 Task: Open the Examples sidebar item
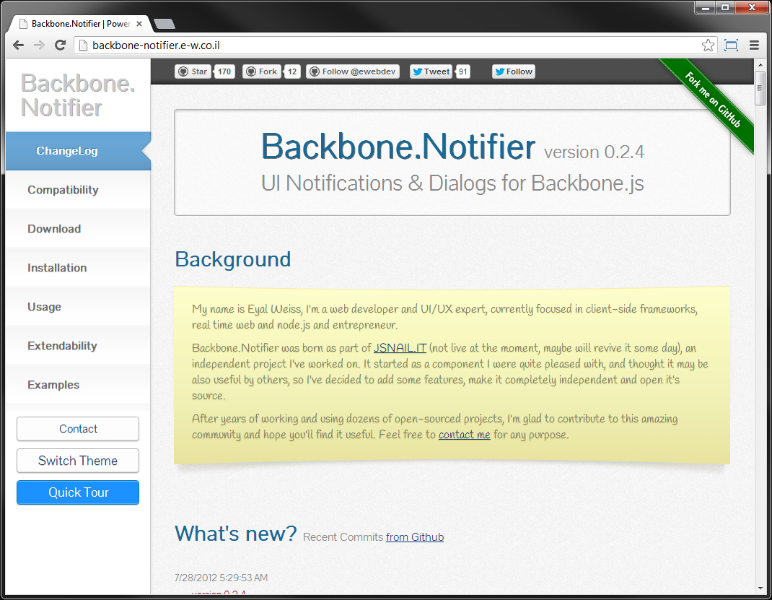tap(78, 384)
